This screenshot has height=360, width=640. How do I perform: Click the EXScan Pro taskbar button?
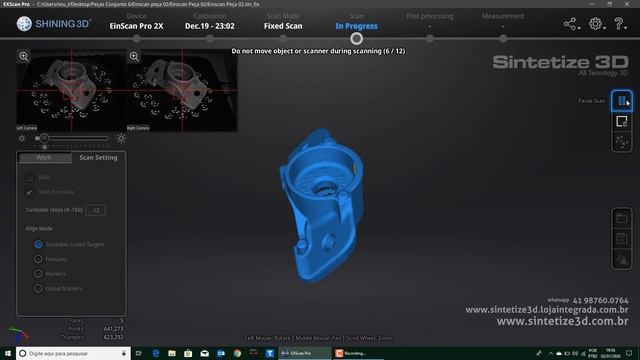click(304, 353)
